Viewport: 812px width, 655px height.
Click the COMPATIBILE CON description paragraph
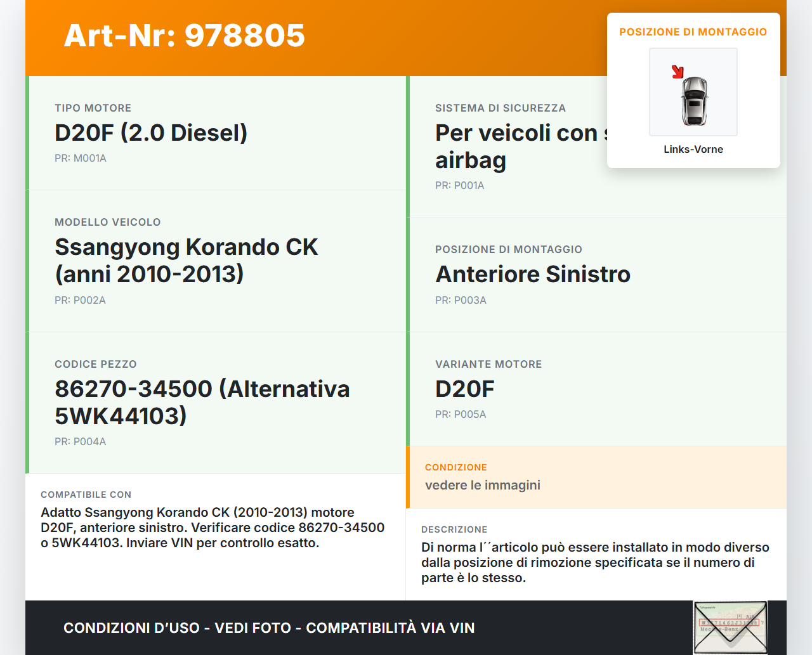213,528
